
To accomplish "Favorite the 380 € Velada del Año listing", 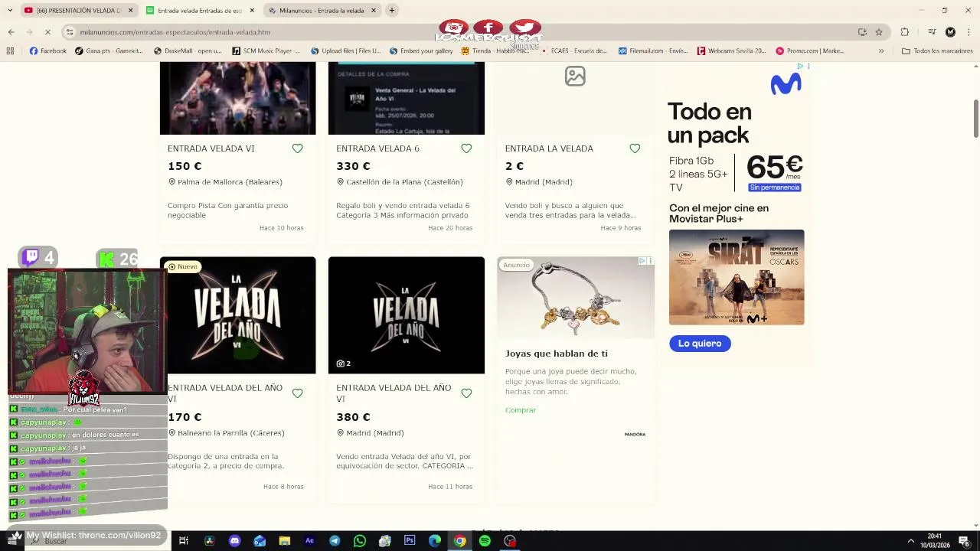I will (466, 393).
